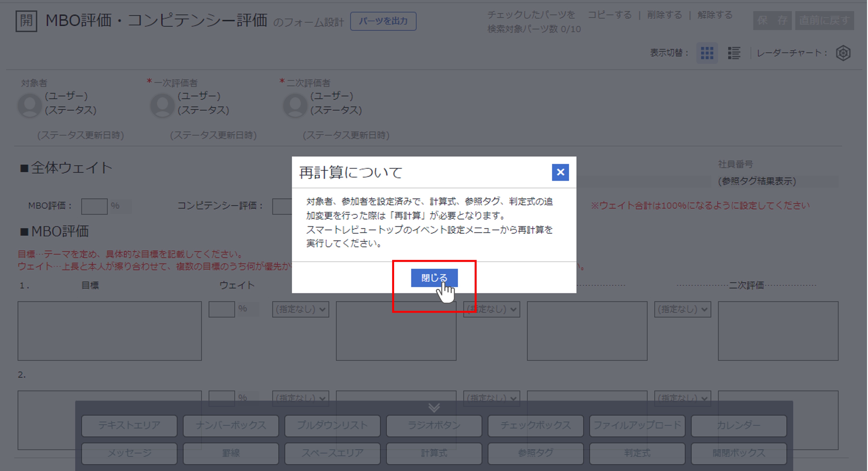
Task: Click 削除する link for checked parts
Action: coord(665,15)
